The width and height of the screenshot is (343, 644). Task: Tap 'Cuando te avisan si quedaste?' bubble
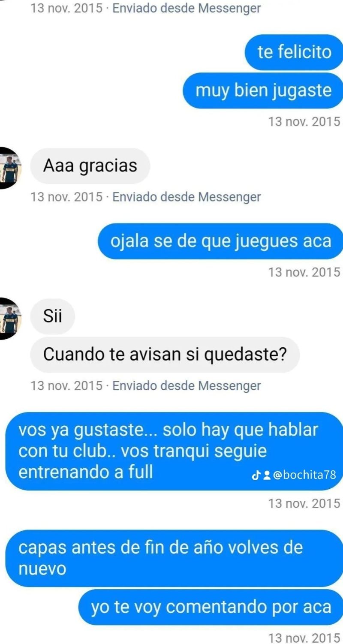point(165,355)
